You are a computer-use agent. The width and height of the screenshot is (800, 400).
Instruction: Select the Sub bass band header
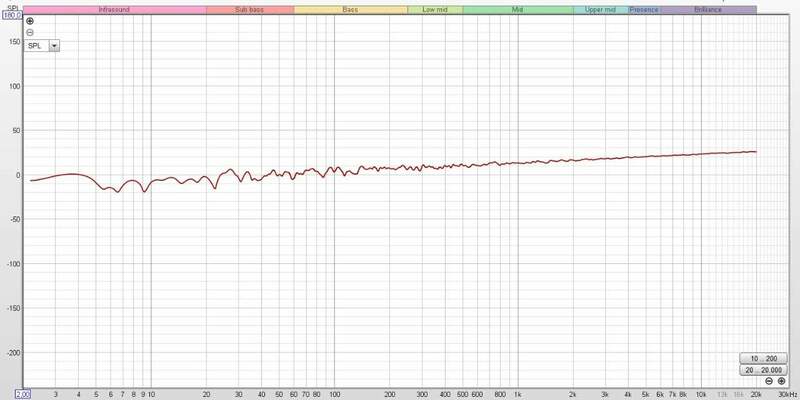[x=250, y=9]
